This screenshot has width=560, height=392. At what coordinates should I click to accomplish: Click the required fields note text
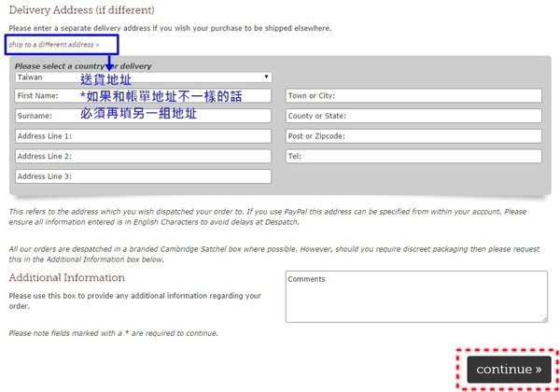pos(113,333)
